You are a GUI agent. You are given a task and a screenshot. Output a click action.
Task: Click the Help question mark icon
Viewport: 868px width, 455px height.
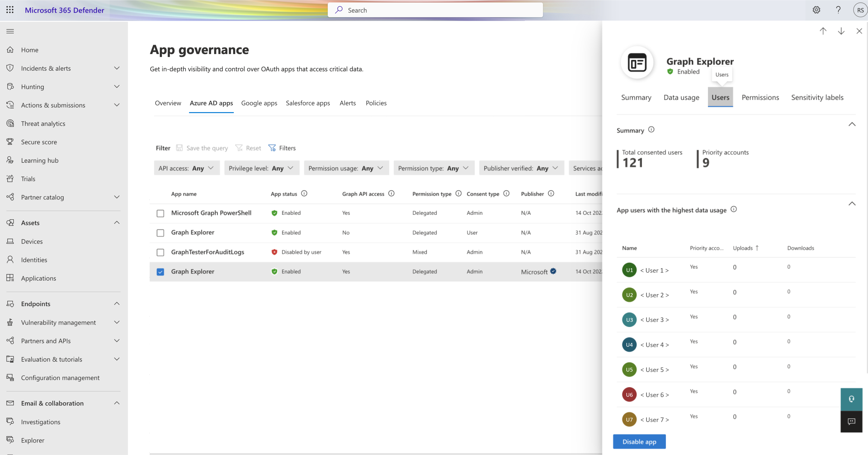[x=837, y=10]
